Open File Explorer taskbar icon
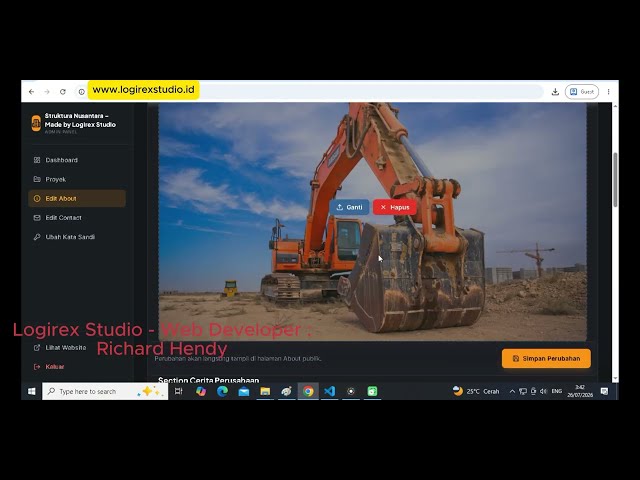 (x=265, y=391)
